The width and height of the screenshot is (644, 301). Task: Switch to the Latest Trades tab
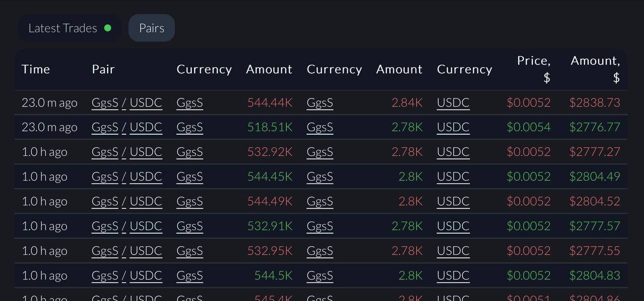69,28
